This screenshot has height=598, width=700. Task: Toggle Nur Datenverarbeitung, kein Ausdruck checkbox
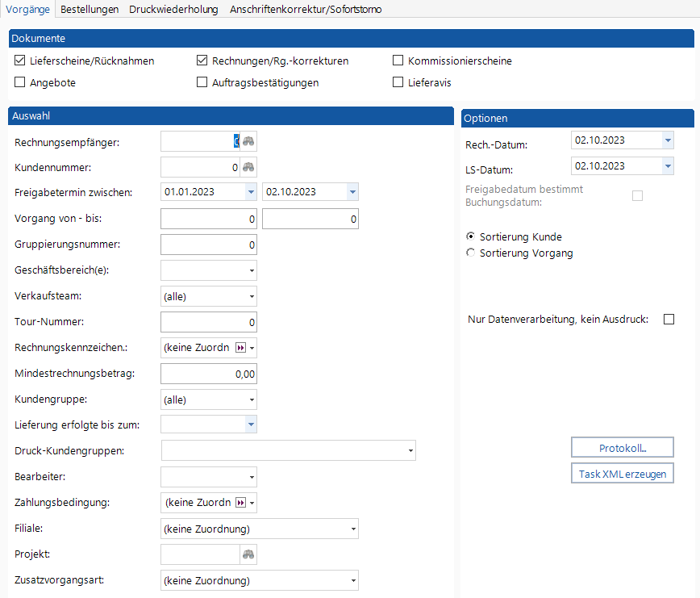pos(669,320)
